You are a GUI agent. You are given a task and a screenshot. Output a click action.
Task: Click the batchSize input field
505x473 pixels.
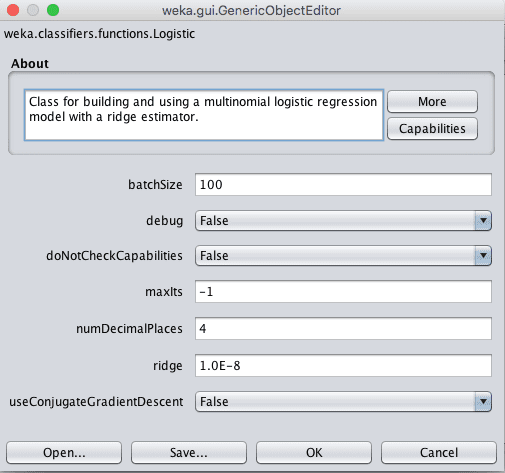point(343,184)
